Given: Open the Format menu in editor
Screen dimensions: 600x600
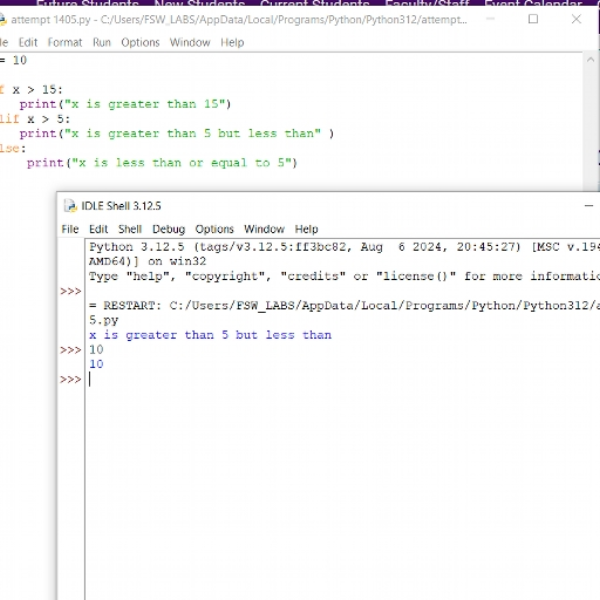Looking at the screenshot, I should pos(65,42).
